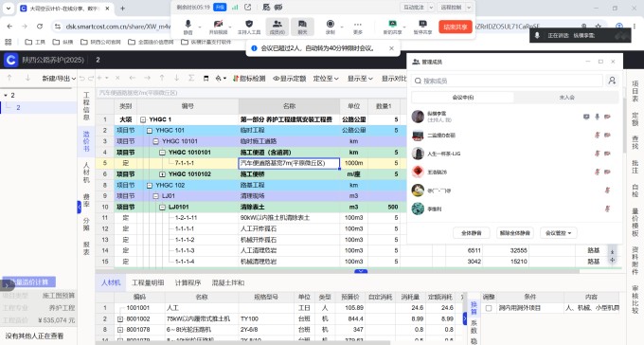644x345 pixels.
Task: Click the new share screen icon
Action: coord(393,27)
